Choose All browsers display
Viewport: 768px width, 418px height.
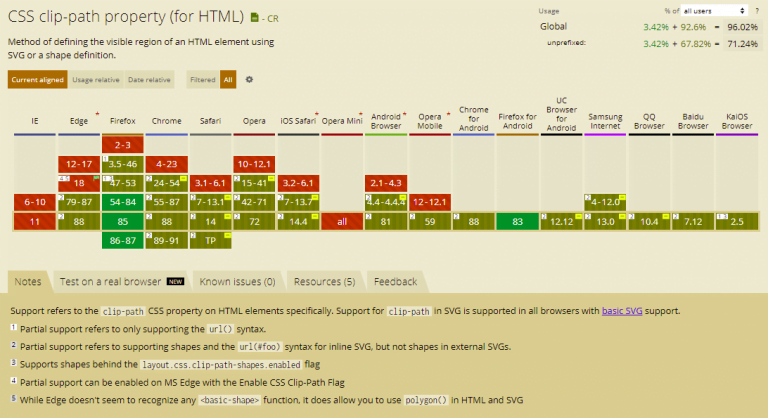(228, 79)
